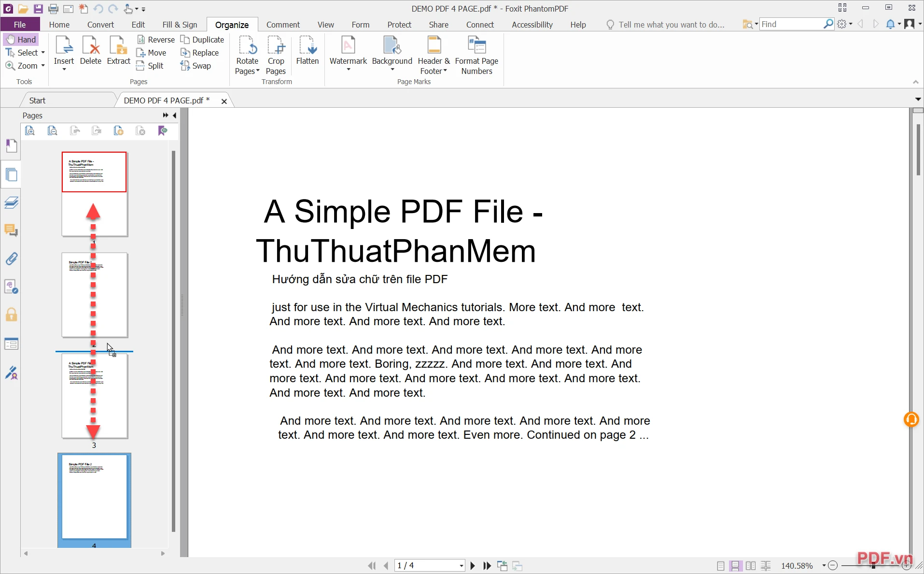Image resolution: width=924 pixels, height=574 pixels.
Task: Click the email envelope icon in the title bar
Action: click(x=68, y=9)
